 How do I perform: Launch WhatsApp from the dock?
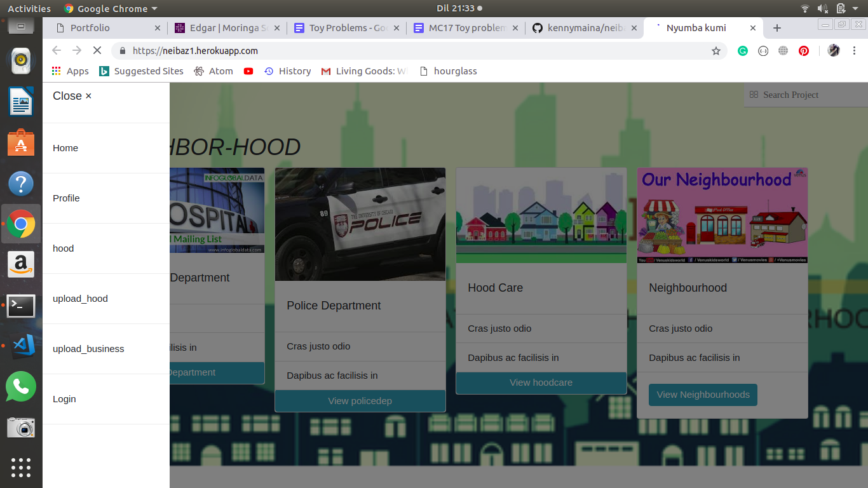click(21, 386)
